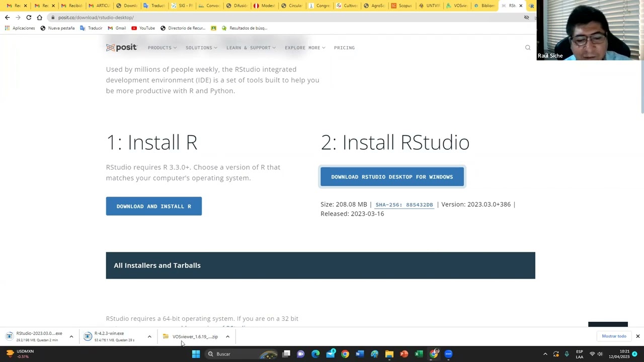Click the microphone icon in system tray
The image size is (644, 362).
pyautogui.click(x=567, y=354)
